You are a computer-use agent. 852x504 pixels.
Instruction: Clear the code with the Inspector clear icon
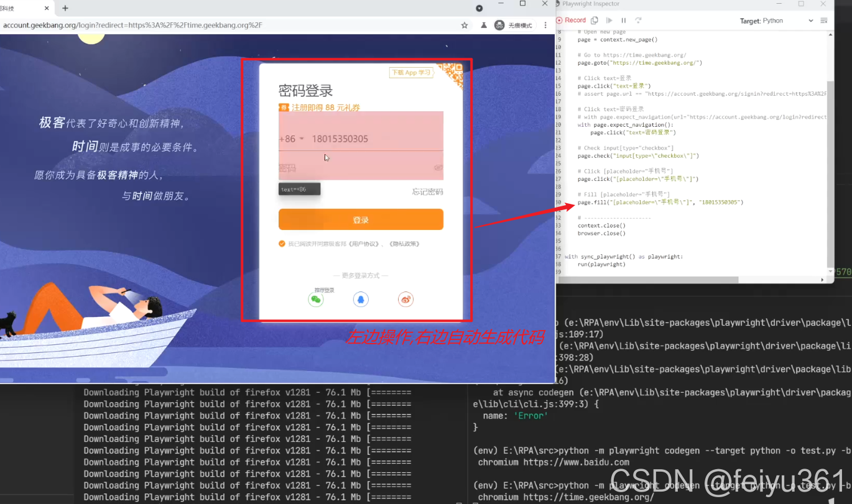pyautogui.click(x=824, y=21)
